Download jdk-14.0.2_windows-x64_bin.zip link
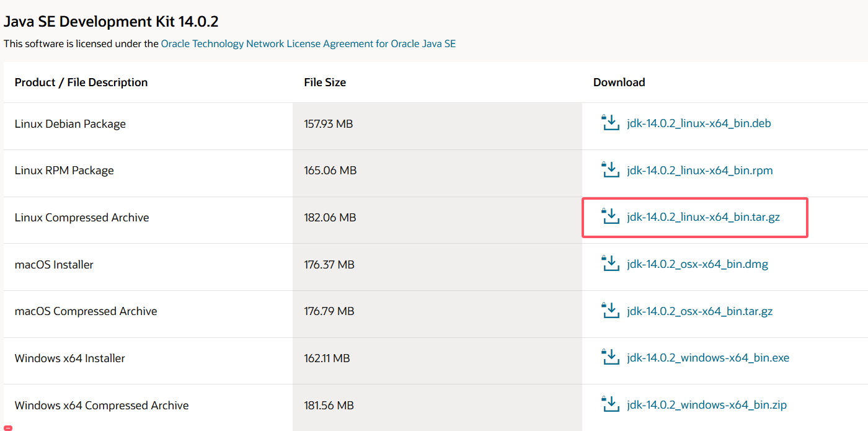Viewport: 868px width, 431px height. [x=707, y=405]
